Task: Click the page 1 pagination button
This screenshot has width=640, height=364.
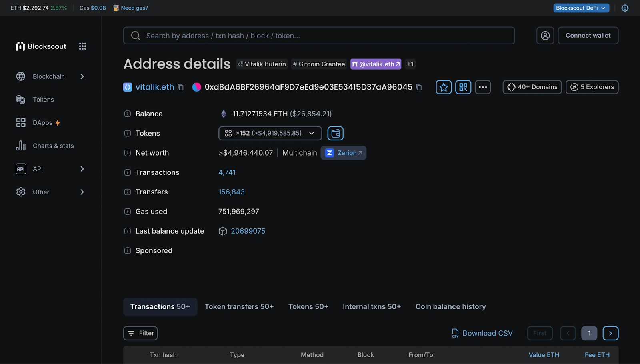Action: (x=589, y=333)
